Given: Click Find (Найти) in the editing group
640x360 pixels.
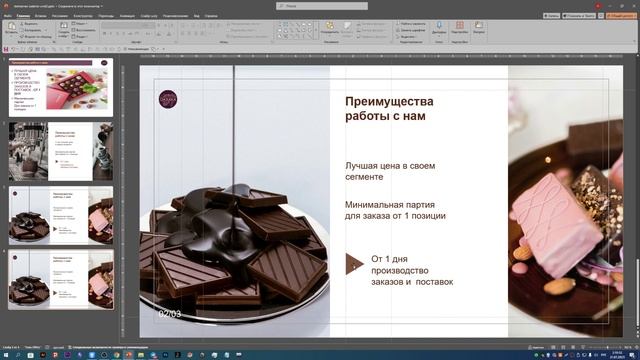Looking at the screenshot, I should pos(412,24).
